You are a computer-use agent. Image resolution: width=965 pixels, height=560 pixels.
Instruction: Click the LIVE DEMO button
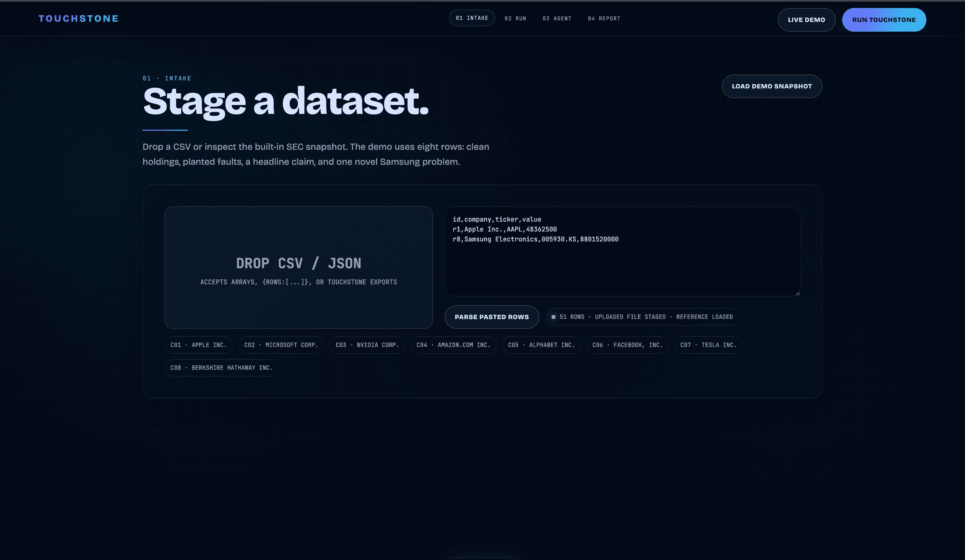click(807, 20)
